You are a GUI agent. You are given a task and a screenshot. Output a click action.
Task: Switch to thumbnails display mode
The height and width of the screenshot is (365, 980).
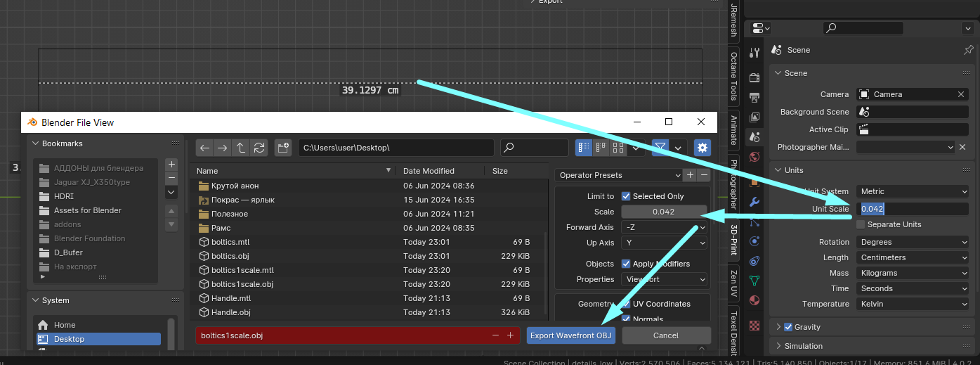pos(618,148)
